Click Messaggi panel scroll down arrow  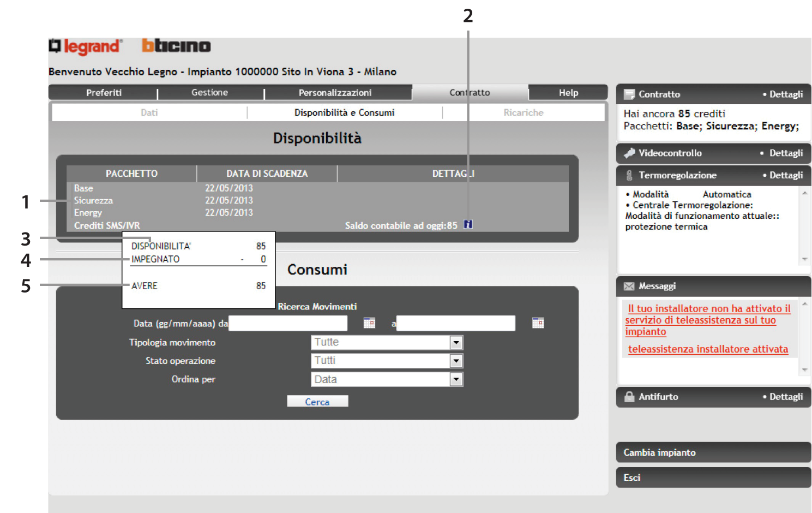click(804, 370)
